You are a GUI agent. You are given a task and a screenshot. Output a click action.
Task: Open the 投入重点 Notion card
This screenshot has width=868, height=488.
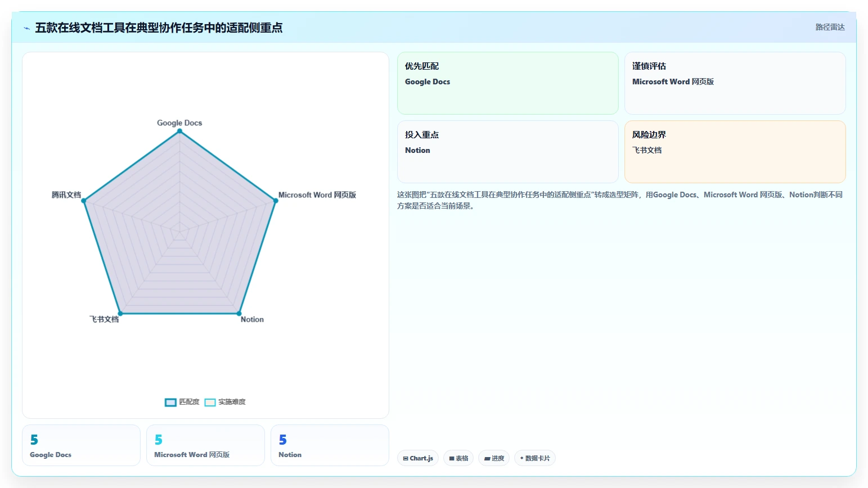(507, 152)
